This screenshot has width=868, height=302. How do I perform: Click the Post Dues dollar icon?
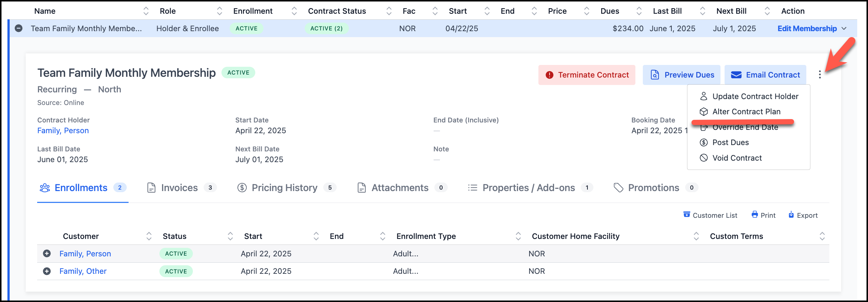[704, 142]
